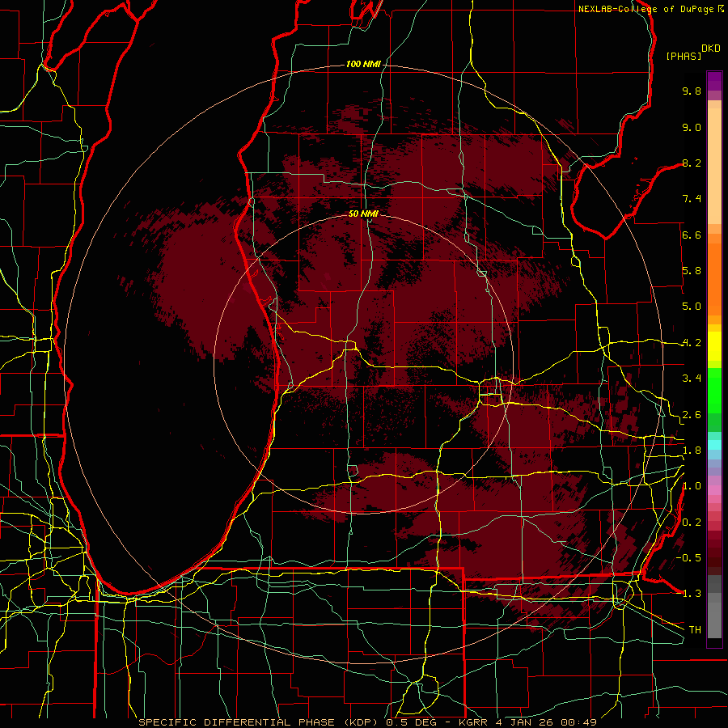The width and height of the screenshot is (728, 728).
Task: Click the 5.0 scale value
Action: 692,307
